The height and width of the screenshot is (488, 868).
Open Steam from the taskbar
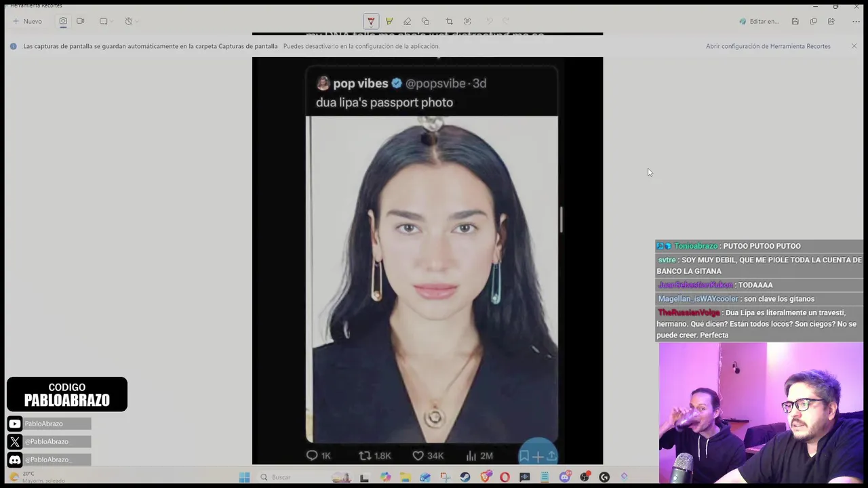465,477
